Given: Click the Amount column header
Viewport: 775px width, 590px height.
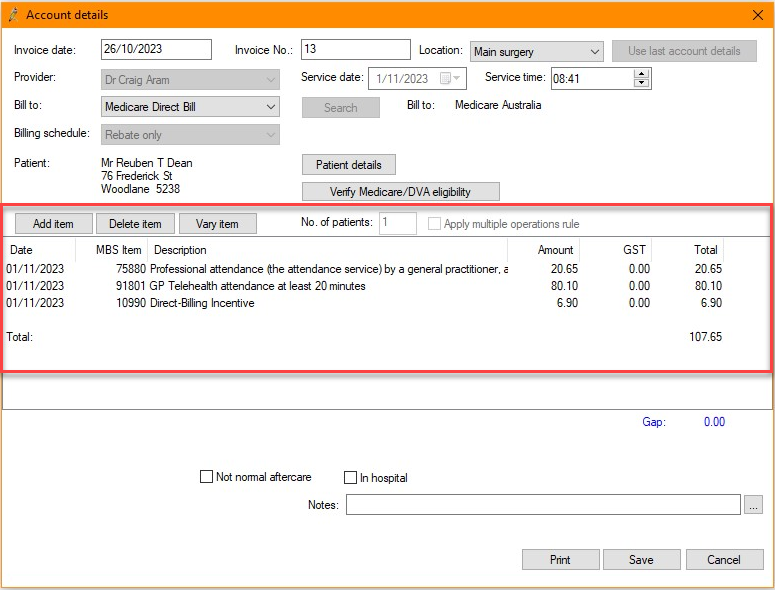Looking at the screenshot, I should tap(543, 250).
